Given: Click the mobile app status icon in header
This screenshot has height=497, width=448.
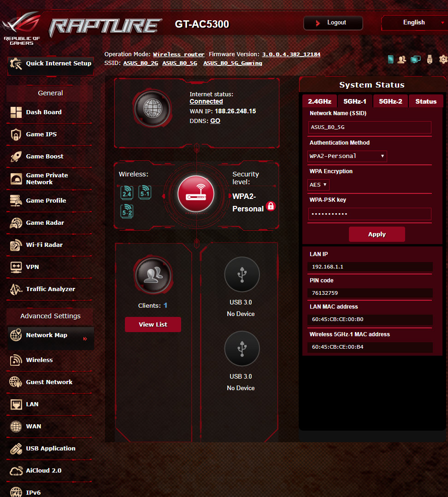Looking at the screenshot, I should [x=390, y=59].
